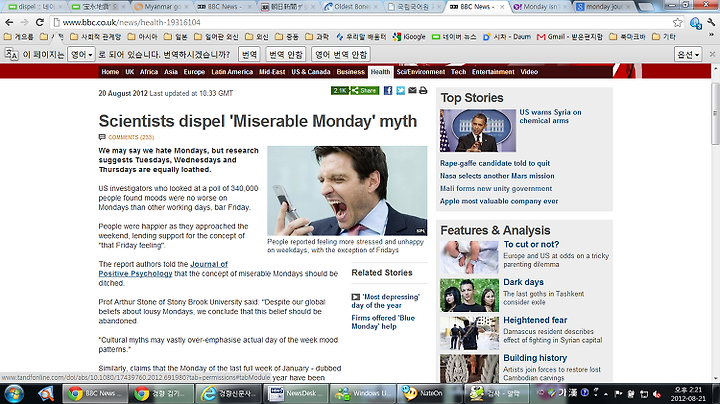Open the NewsDesk taskbar application
The width and height of the screenshot is (720, 404).
[295, 393]
